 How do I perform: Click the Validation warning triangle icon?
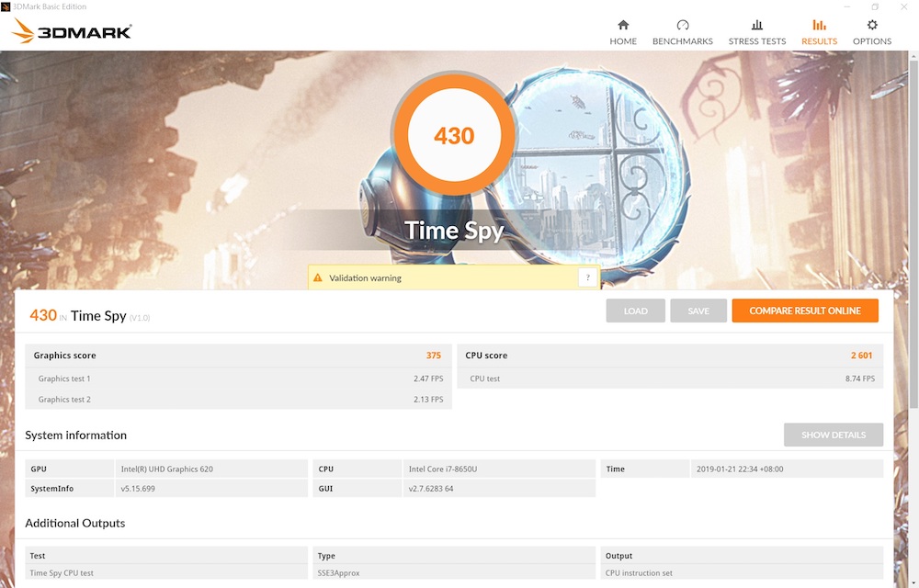pyautogui.click(x=318, y=277)
